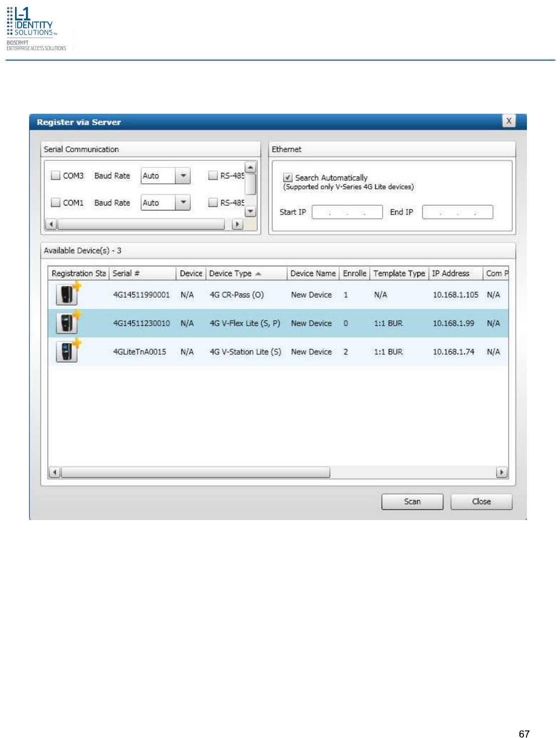Click serial list scroll up arrow
This screenshot has width=560, height=738.
point(250,167)
